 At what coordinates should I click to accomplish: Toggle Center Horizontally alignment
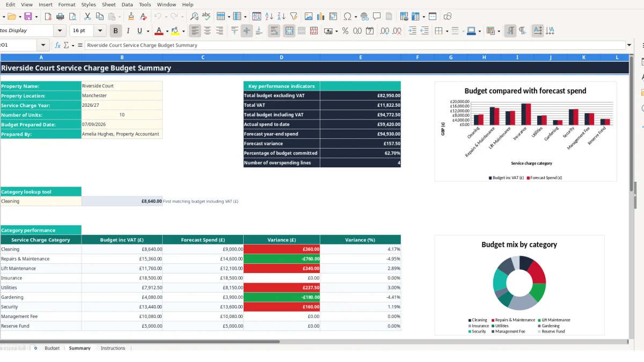(207, 31)
